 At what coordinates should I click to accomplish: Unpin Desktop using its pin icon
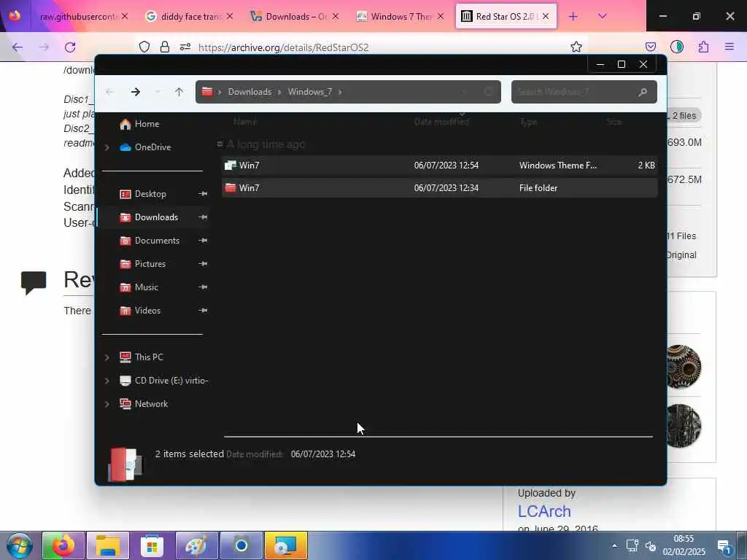[203, 194]
